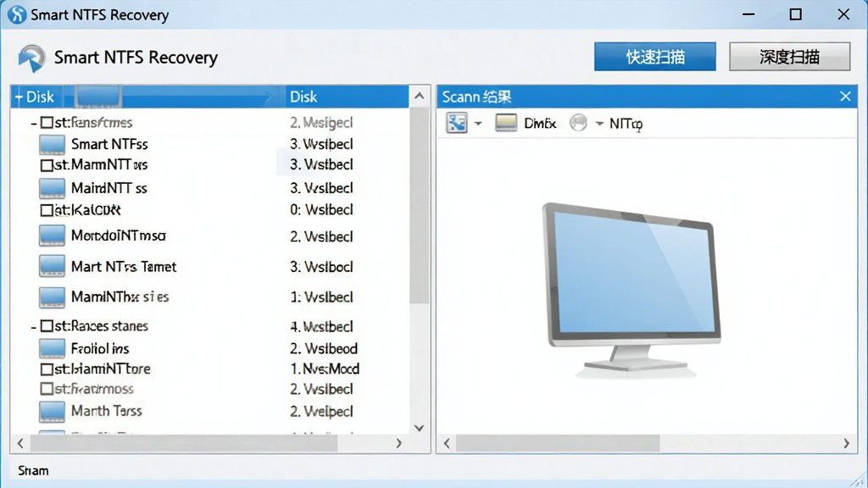Click the 4. Mcstbecl value
868x488 pixels.
(x=321, y=326)
